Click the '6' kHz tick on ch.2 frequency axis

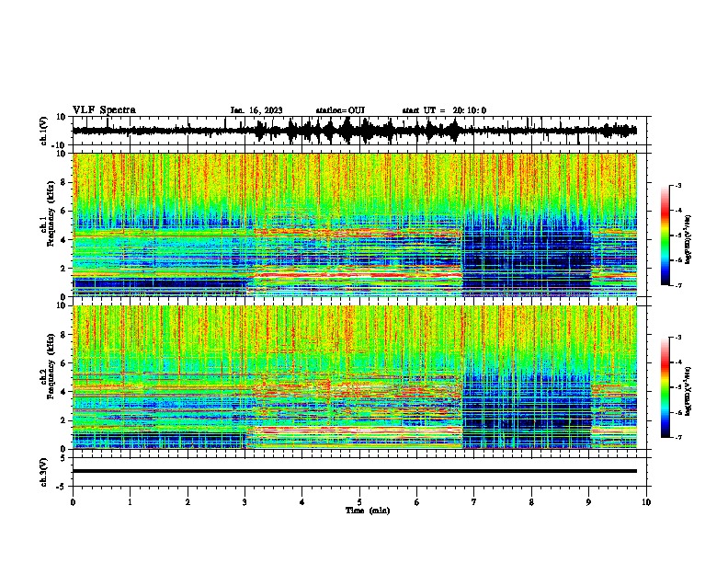64,362
